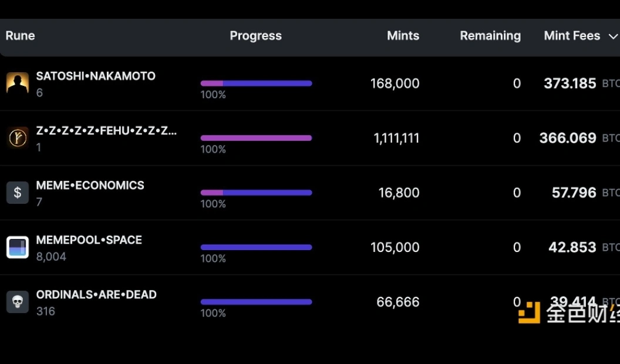The image size is (620, 364).
Task: Select the MEME•ECONOMICS dollar sign icon
Action: [x=18, y=193]
